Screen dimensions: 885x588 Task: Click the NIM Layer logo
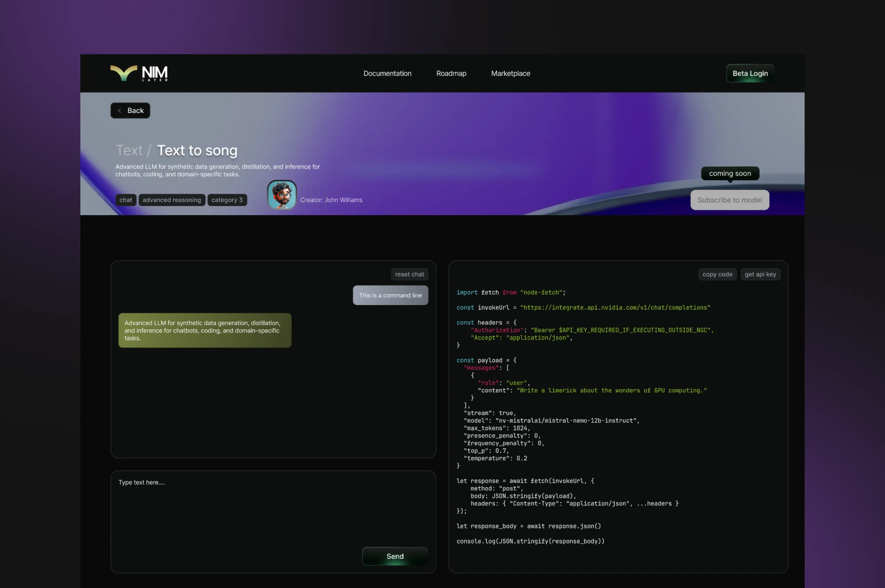139,73
